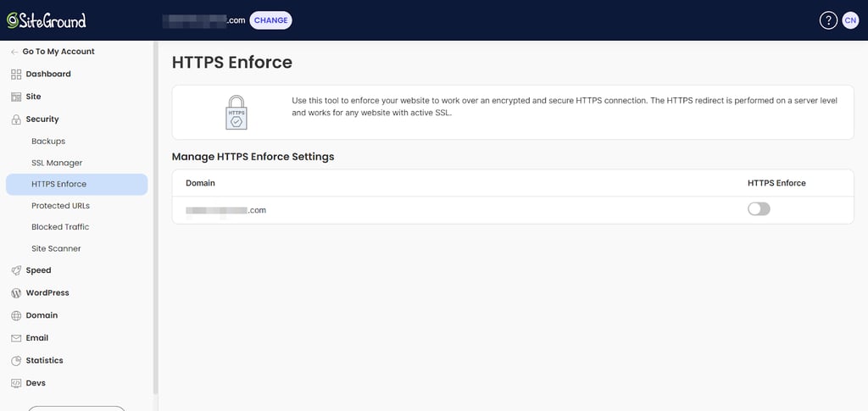Click the Domain column header
868x411 pixels.
(200, 183)
